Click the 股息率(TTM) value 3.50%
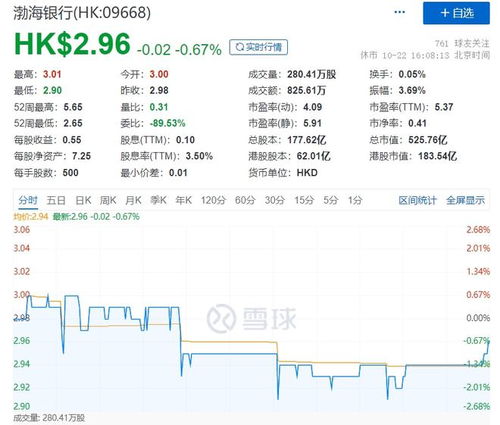The image size is (500, 425). coord(199,156)
